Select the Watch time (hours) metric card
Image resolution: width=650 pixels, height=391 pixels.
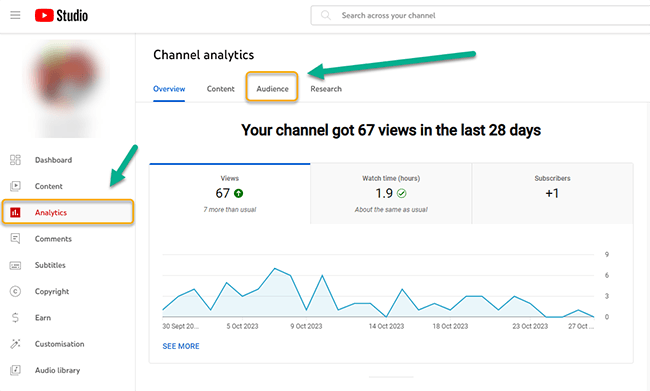point(391,194)
